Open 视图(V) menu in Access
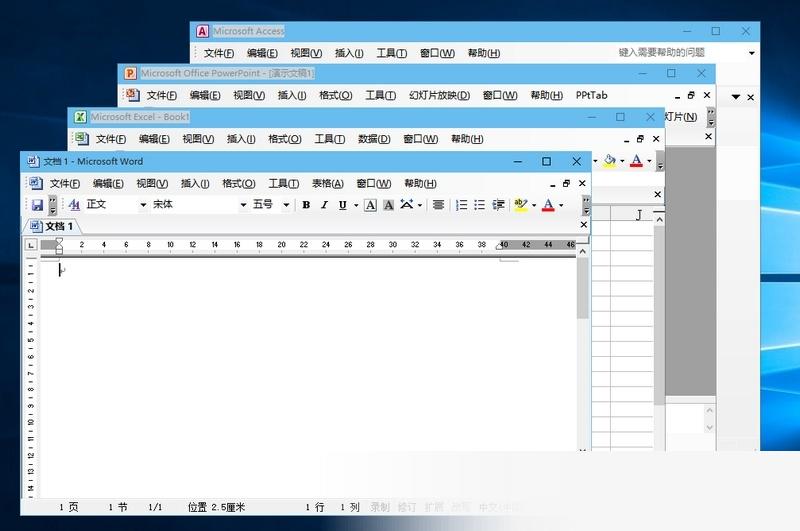The height and width of the screenshot is (531, 800). pyautogui.click(x=306, y=53)
